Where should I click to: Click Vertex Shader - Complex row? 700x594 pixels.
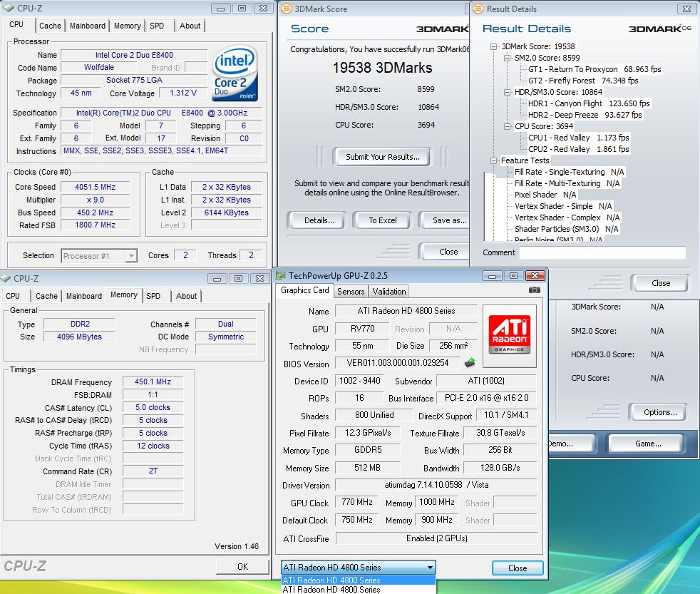567,218
